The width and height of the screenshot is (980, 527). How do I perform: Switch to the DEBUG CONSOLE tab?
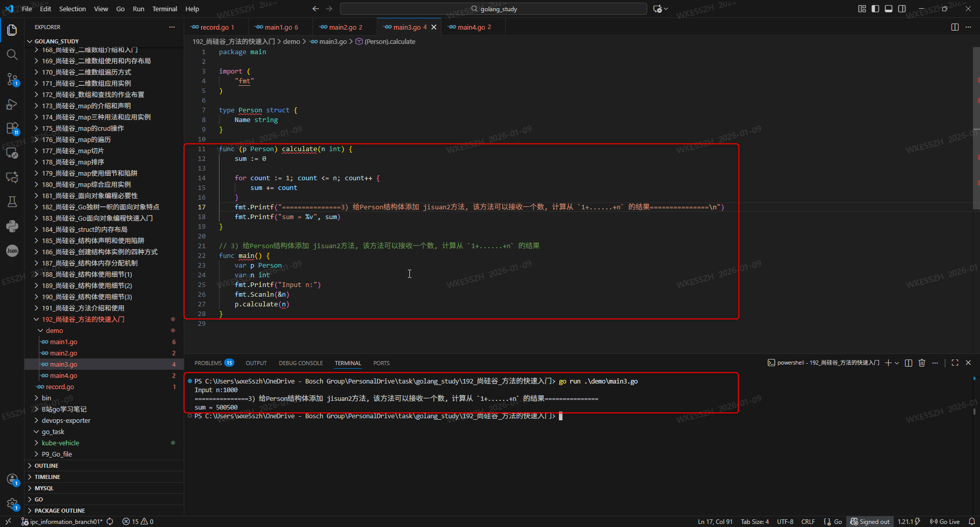301,363
